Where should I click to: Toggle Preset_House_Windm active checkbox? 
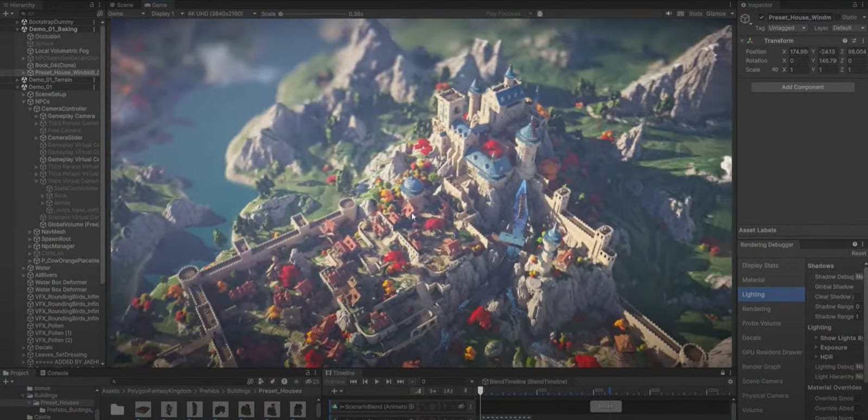(x=762, y=17)
